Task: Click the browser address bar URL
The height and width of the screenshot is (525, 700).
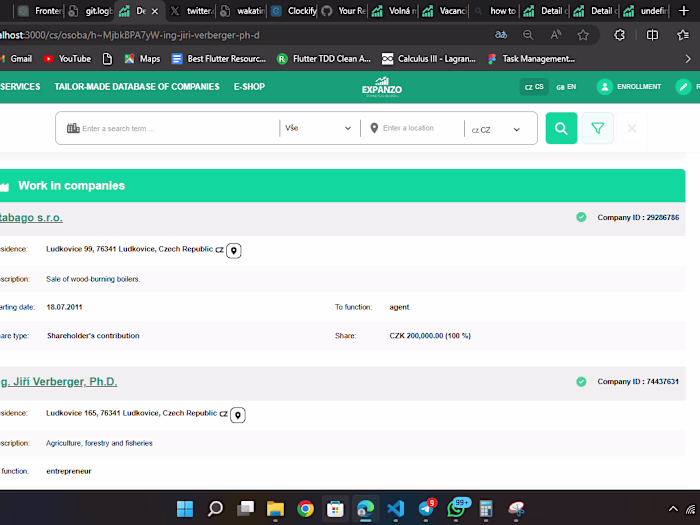Action: [x=129, y=35]
